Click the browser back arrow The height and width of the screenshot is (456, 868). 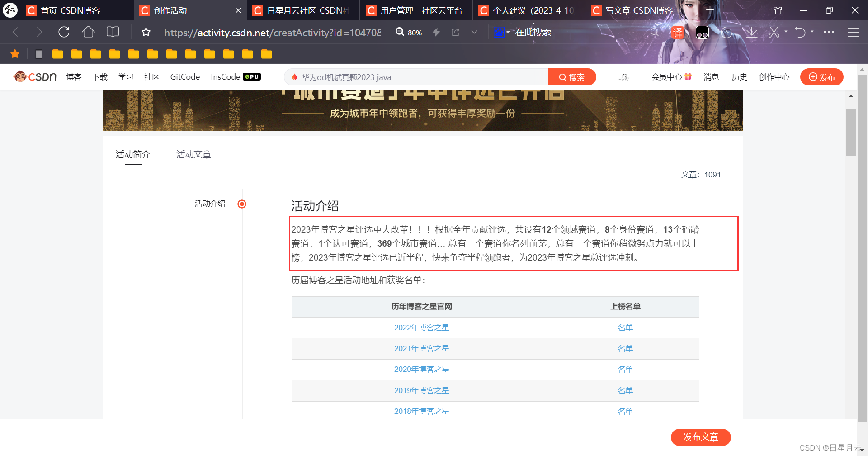[15, 32]
